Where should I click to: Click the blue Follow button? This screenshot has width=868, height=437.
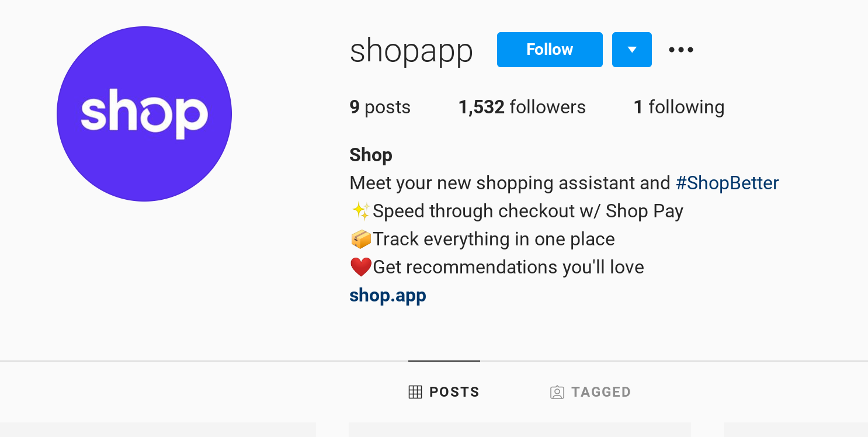click(x=550, y=50)
